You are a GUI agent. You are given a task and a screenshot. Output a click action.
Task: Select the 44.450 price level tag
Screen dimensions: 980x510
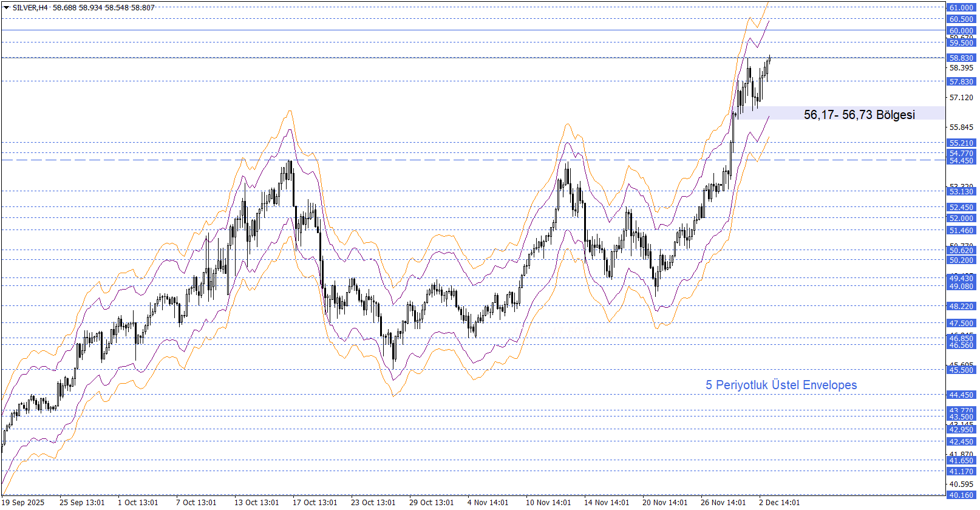961,395
